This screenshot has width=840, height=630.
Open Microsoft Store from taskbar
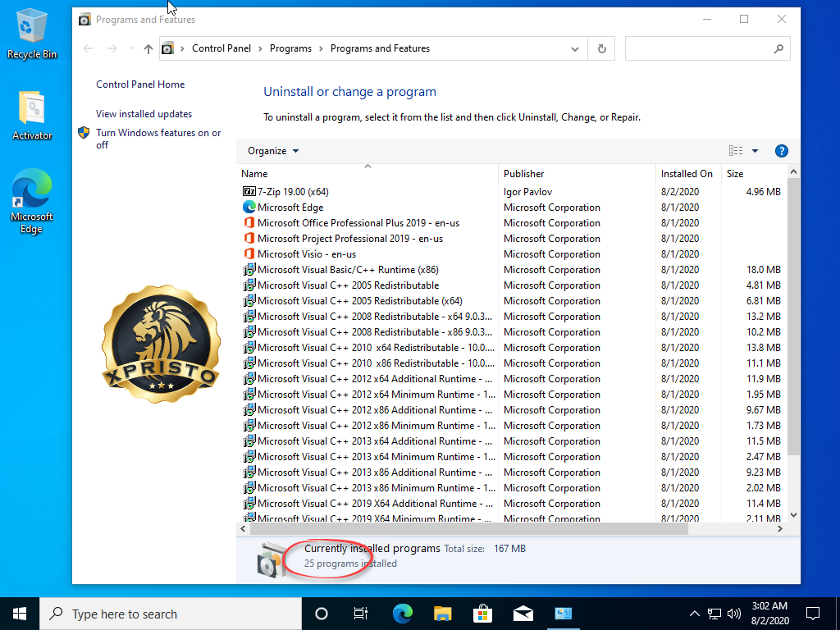pos(482,614)
